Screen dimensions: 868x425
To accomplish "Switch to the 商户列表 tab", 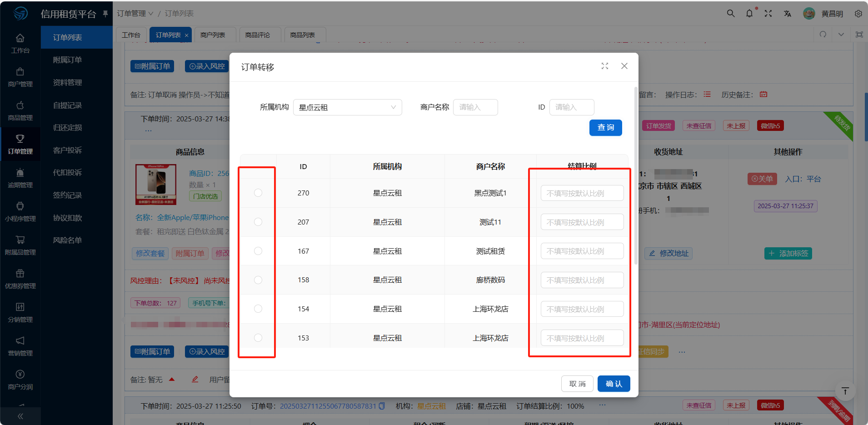I will click(213, 35).
